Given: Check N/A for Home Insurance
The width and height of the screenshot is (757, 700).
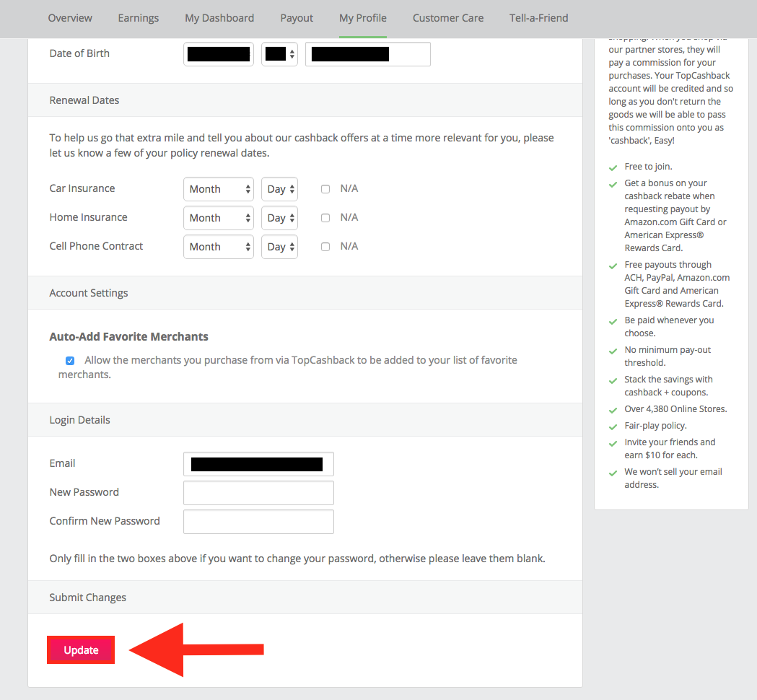Looking at the screenshot, I should (325, 218).
